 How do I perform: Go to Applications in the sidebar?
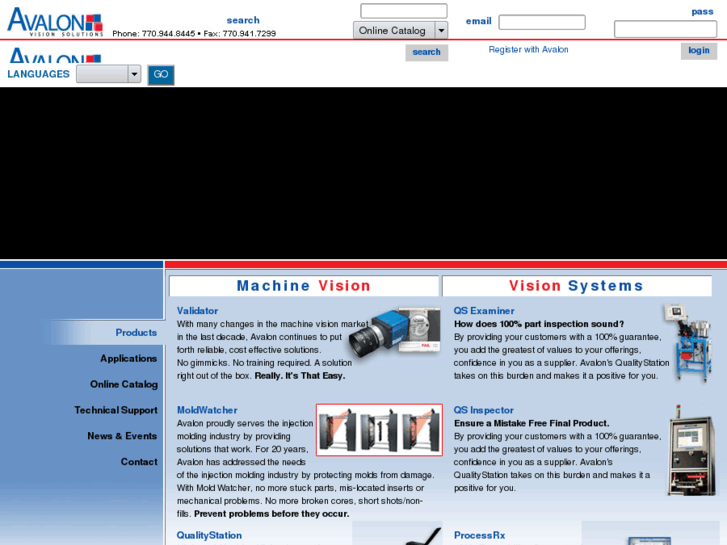(128, 359)
